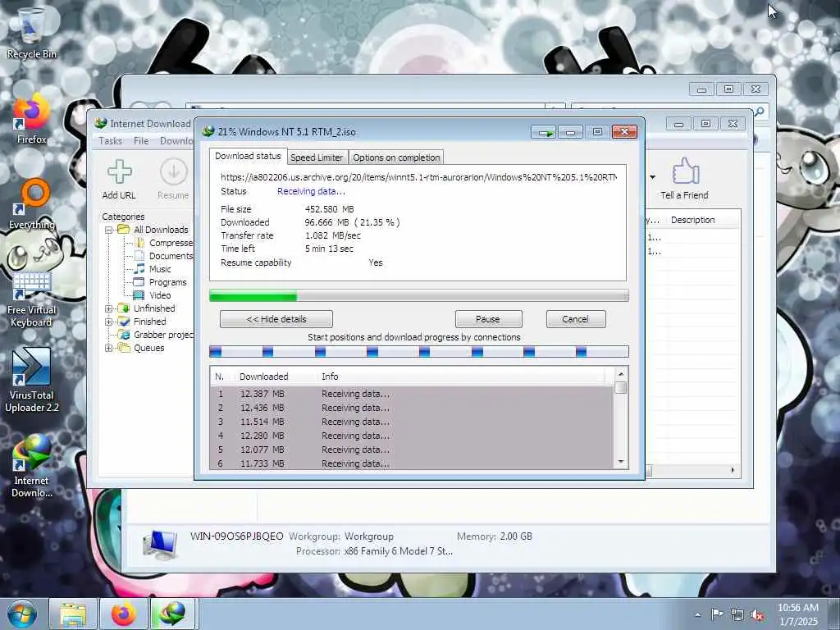Open the File menu in IDM
The height and width of the screenshot is (630, 840).
click(x=141, y=141)
